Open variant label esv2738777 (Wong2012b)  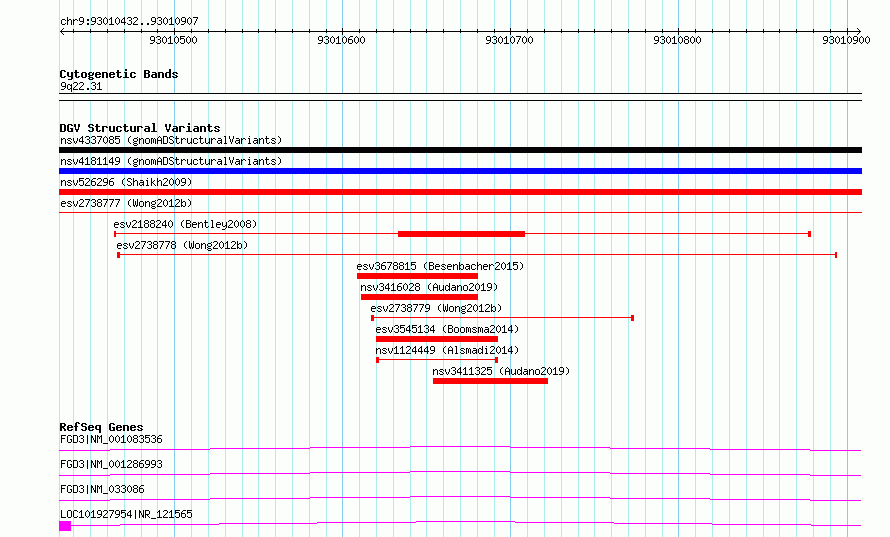(126, 203)
